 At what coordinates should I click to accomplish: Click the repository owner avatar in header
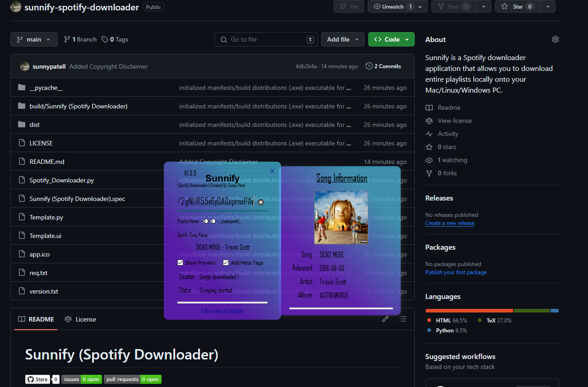(x=16, y=7)
